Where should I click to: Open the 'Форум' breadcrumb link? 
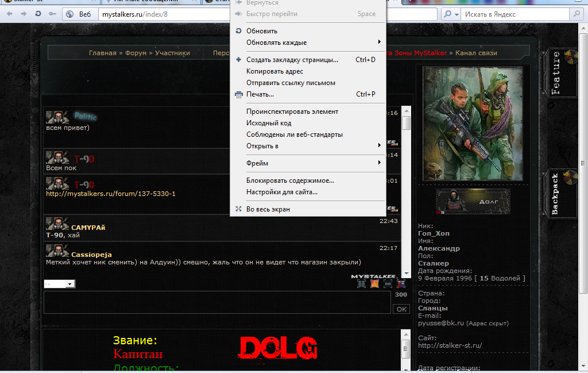(136, 53)
